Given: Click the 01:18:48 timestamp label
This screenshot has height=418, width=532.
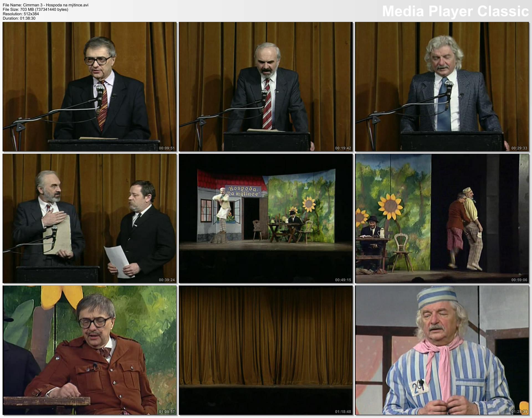Looking at the screenshot, I should coord(343,412).
